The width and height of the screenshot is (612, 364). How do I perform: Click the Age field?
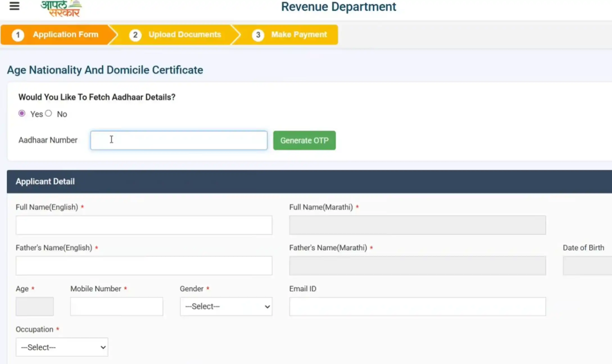(x=35, y=306)
